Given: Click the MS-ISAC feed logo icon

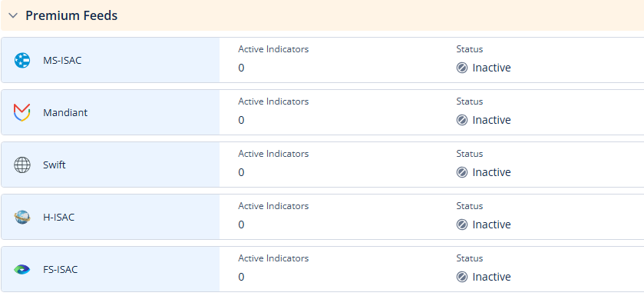Looking at the screenshot, I should [22, 61].
